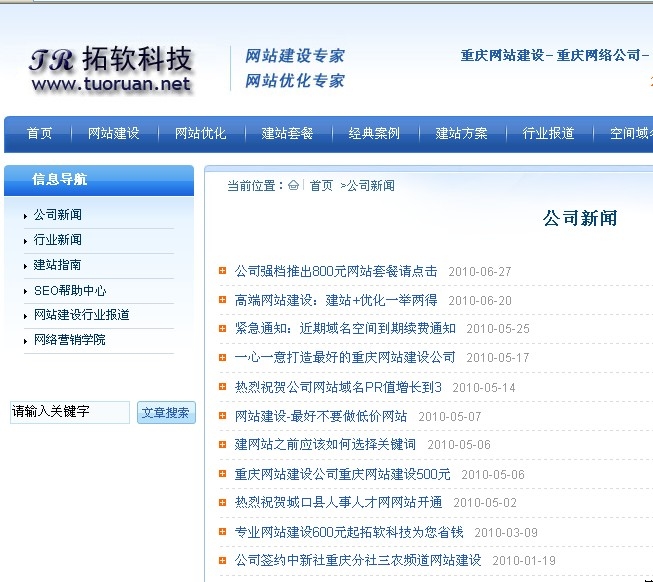Click plus icon beside 公司强档推出800元网站套餐

tap(222, 271)
